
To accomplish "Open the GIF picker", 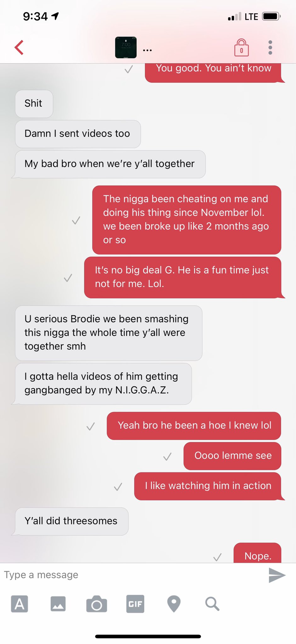I will [135, 604].
